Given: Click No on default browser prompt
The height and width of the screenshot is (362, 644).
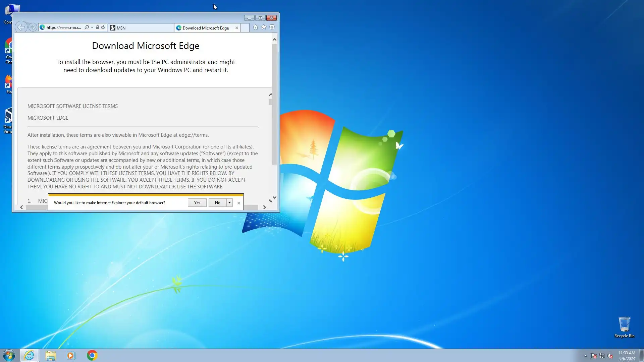Looking at the screenshot, I should click(x=217, y=202).
